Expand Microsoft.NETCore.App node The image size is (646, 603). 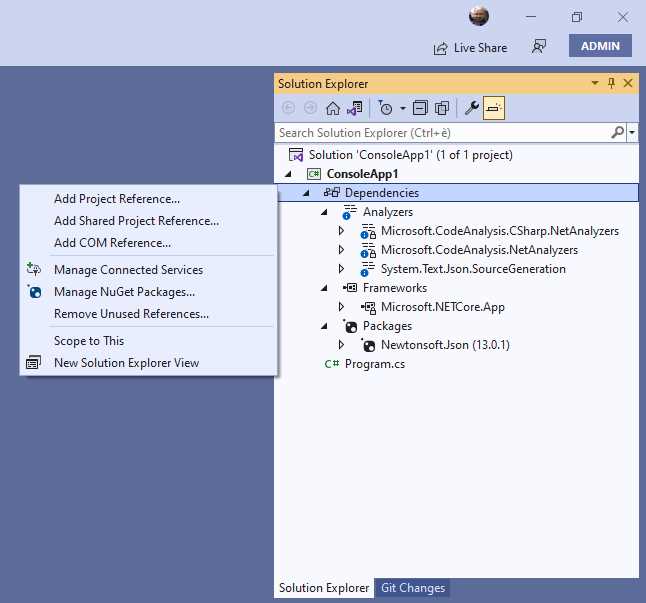(341, 306)
